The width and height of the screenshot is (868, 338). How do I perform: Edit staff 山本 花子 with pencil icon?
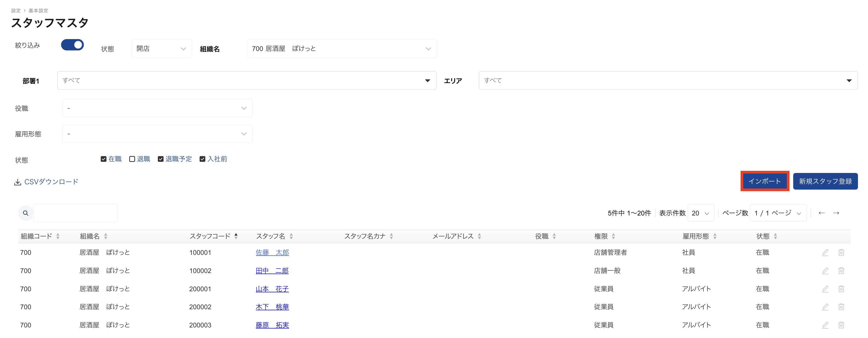click(x=825, y=289)
